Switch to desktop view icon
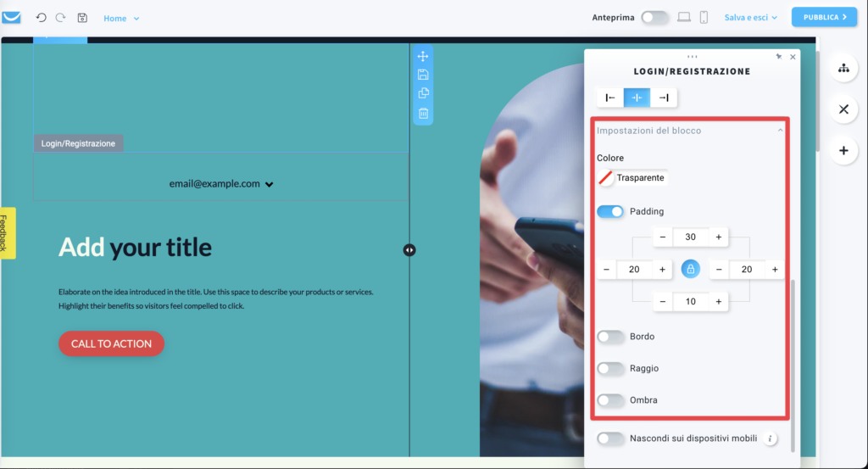Image resolution: width=868 pixels, height=469 pixels. tap(684, 17)
